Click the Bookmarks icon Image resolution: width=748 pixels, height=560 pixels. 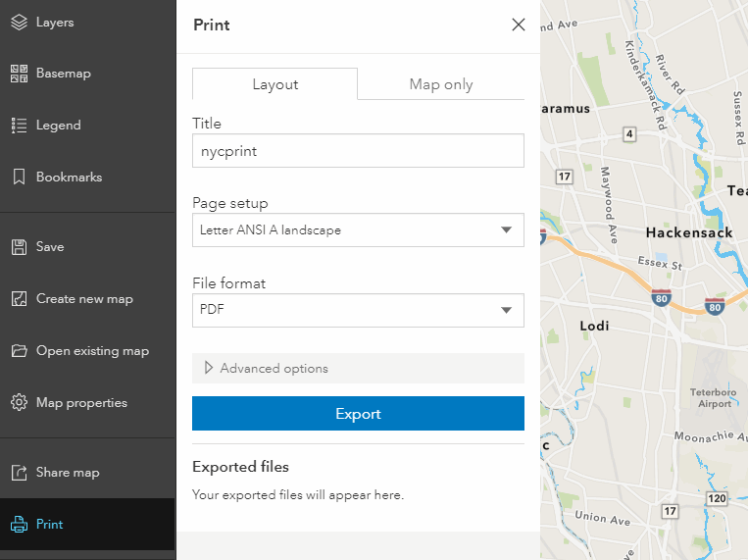click(x=19, y=178)
